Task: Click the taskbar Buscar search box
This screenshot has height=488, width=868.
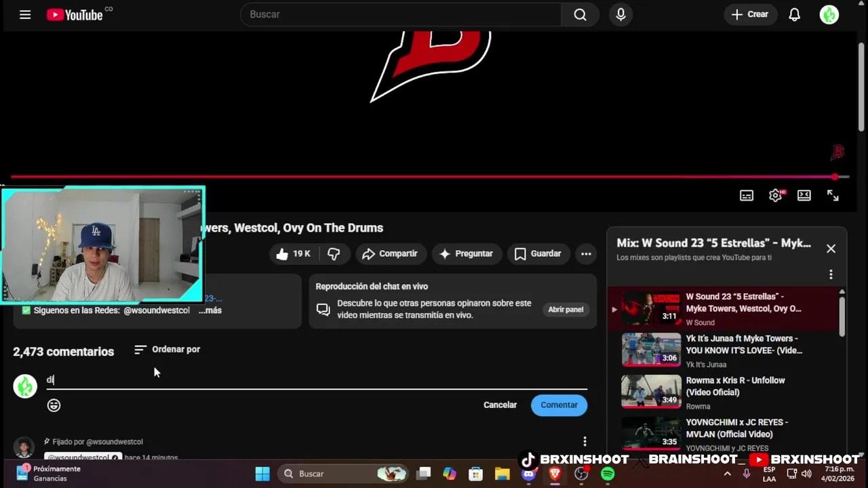Action: click(x=344, y=474)
